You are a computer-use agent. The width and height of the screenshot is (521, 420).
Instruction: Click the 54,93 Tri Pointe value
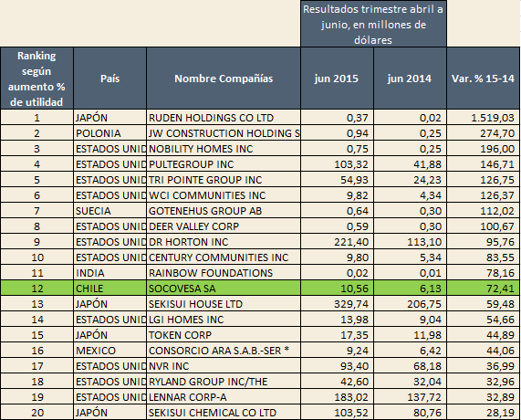(x=337, y=180)
